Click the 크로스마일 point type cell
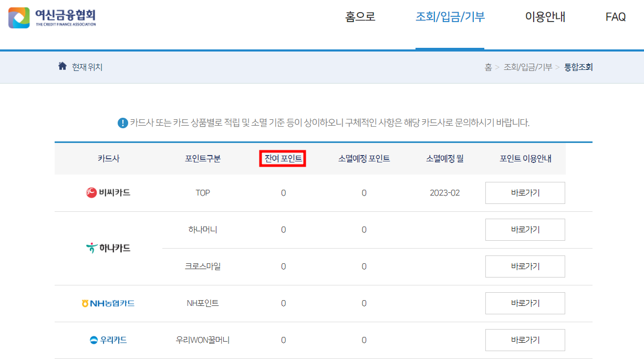644x359 pixels. 203,266
